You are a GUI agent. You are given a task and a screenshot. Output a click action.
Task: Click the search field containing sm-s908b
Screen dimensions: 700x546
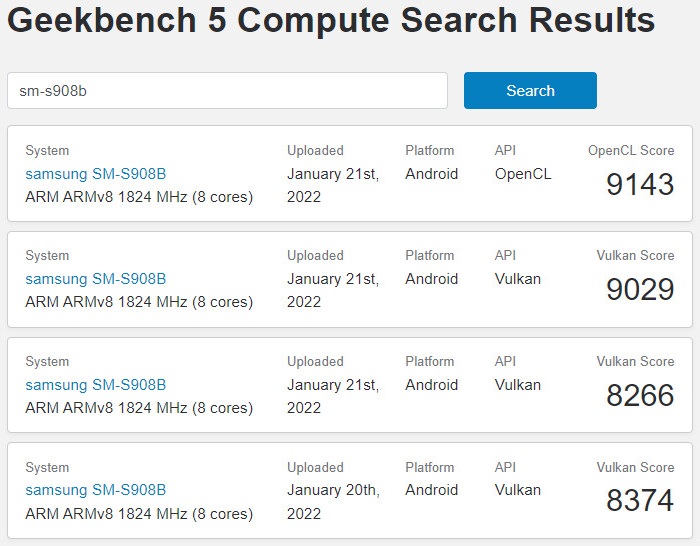(227, 91)
